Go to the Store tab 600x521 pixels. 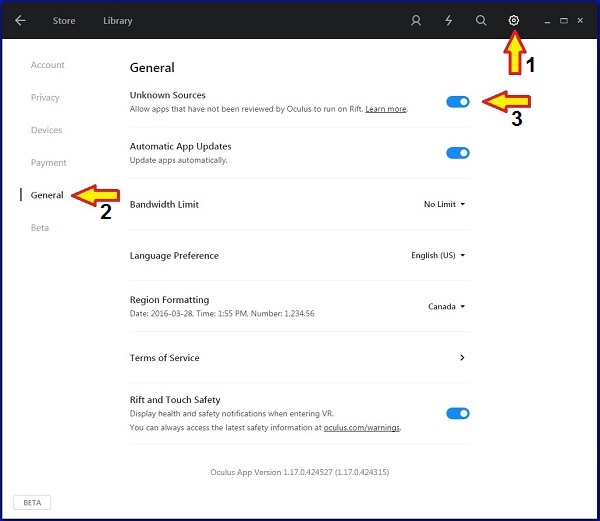pyautogui.click(x=64, y=21)
